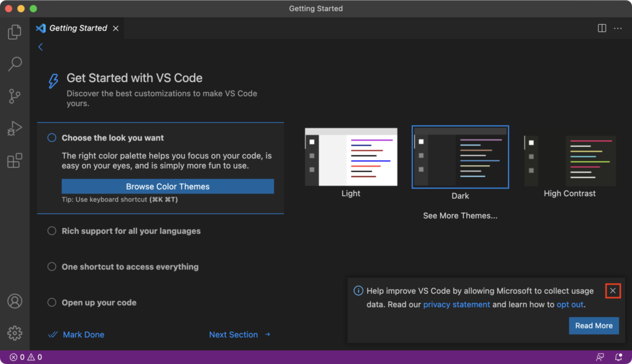Open the Manage gear icon
Image resolution: width=632 pixels, height=364 pixels.
coord(15,333)
